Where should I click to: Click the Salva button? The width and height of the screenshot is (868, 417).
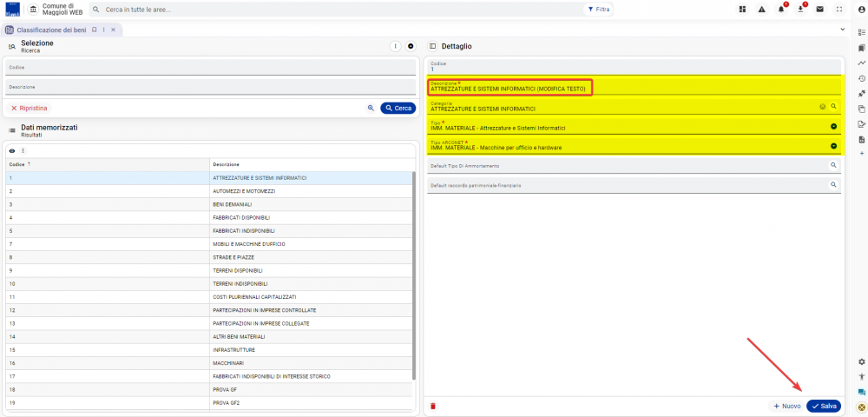click(824, 406)
